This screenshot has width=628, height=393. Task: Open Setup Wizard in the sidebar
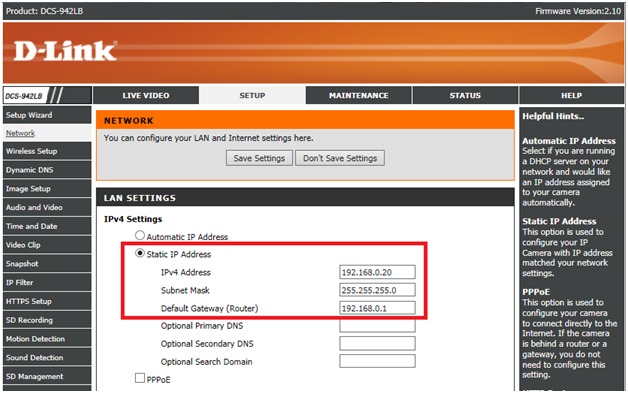click(47, 115)
